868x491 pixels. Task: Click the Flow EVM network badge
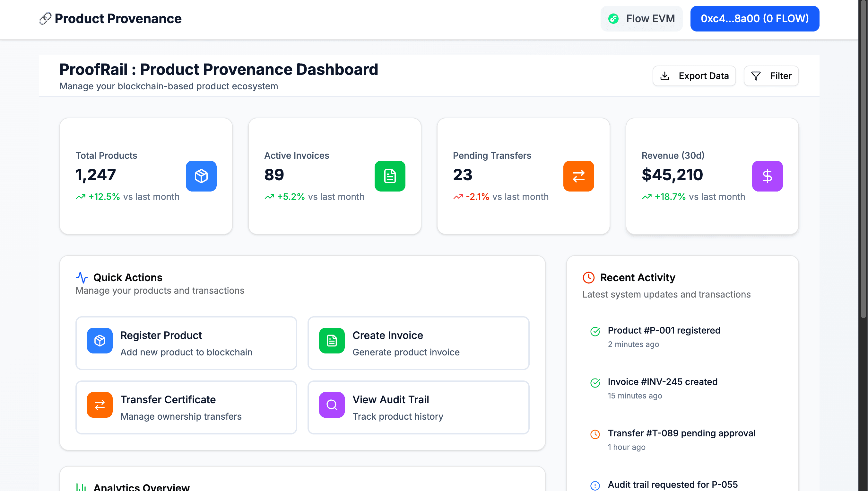pyautogui.click(x=641, y=19)
